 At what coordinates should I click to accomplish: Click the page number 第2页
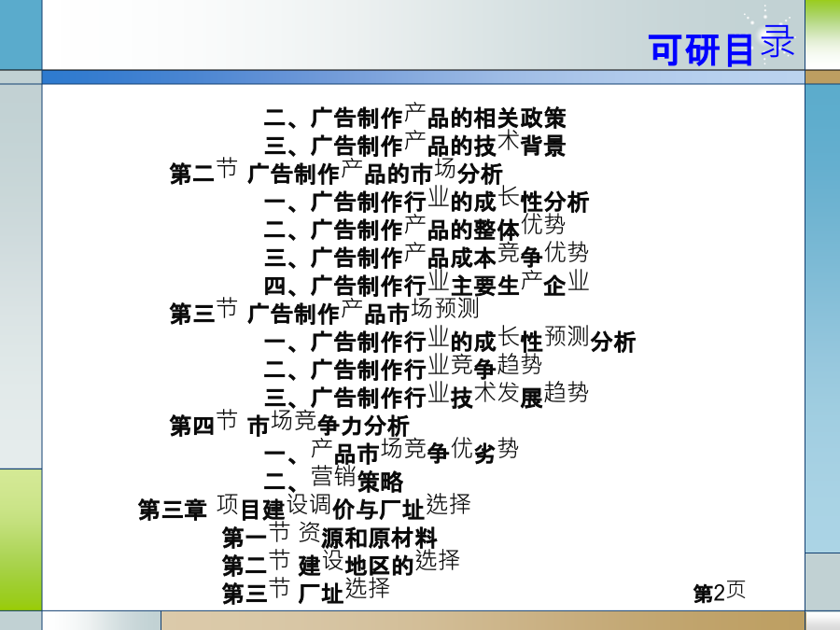719,592
